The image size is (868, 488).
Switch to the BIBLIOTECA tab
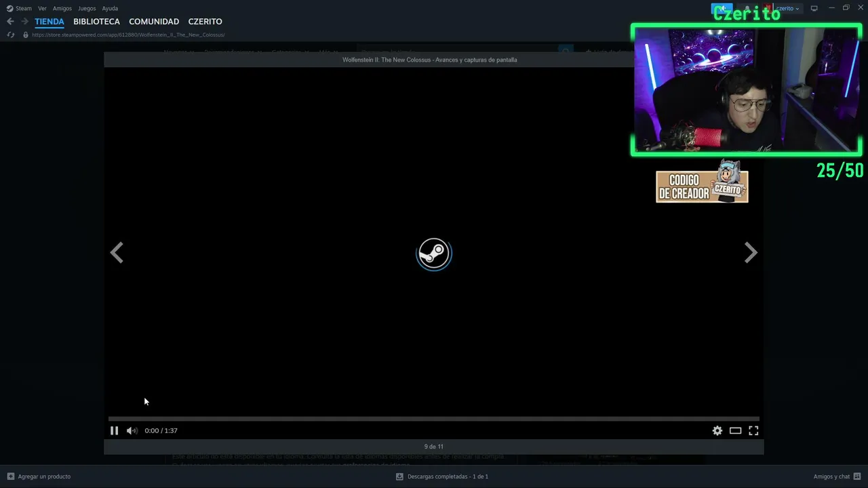pyautogui.click(x=96, y=22)
